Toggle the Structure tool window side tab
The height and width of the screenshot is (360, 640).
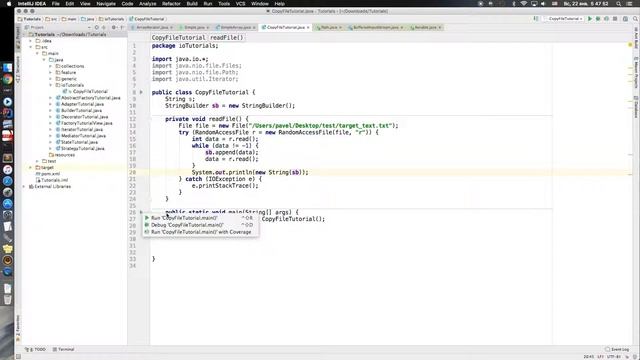18,70
